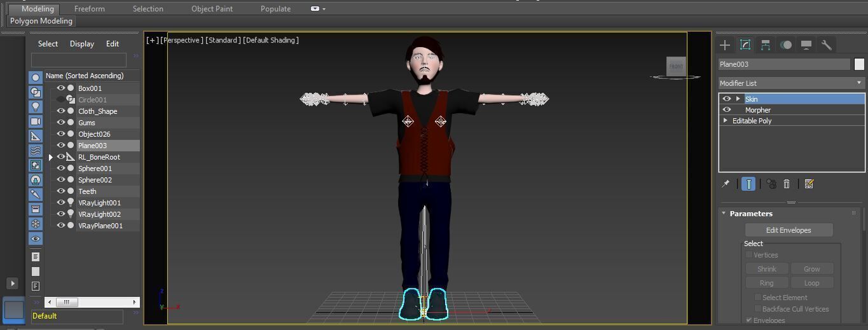Hide Gums using its eye icon
The height and width of the screenshot is (330, 868).
61,123
